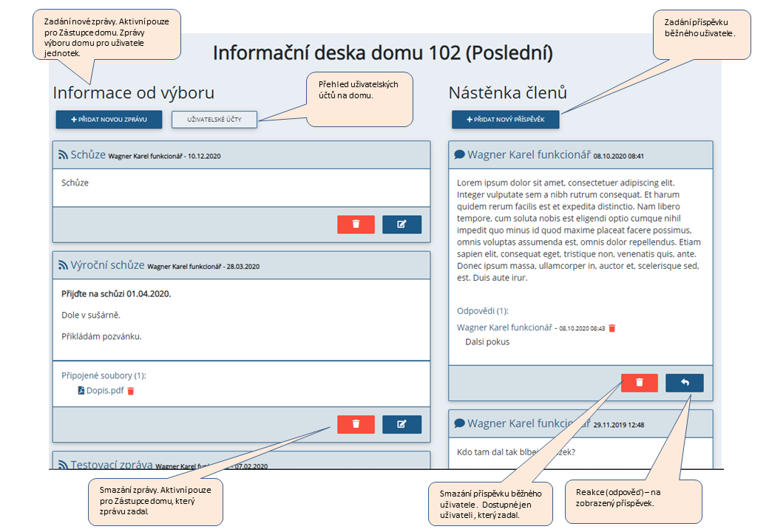Viewport: 769px width, 532px height.
Task: Open the Schůze message title
Action: click(88, 155)
